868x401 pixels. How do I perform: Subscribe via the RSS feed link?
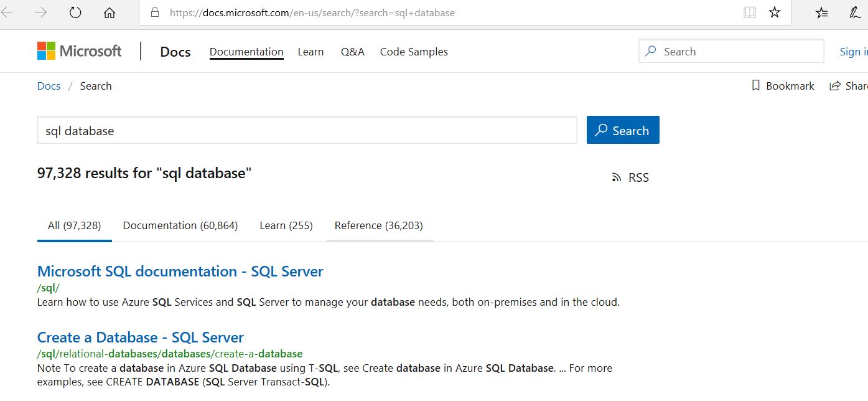click(x=630, y=177)
